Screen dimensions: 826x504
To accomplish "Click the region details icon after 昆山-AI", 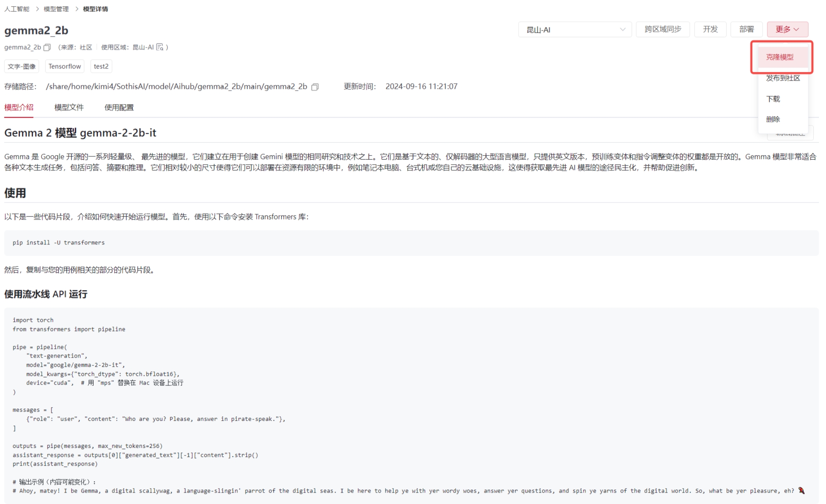I will pyautogui.click(x=160, y=48).
